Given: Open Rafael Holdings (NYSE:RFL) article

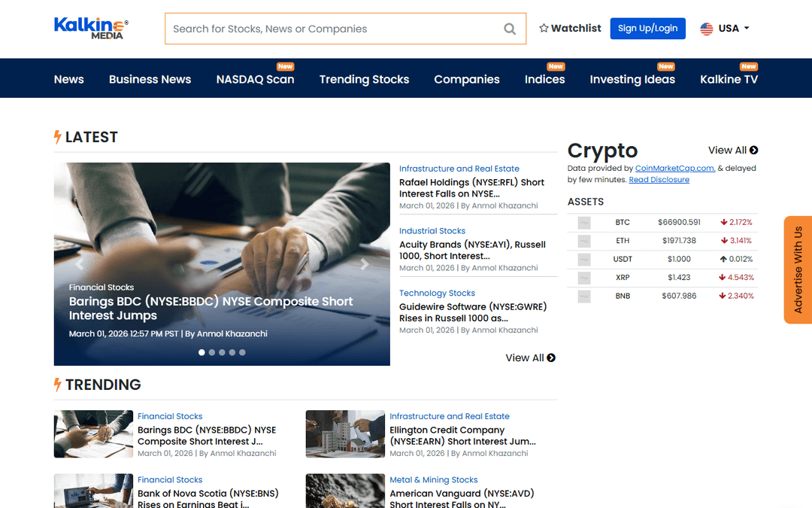Looking at the screenshot, I should [471, 187].
